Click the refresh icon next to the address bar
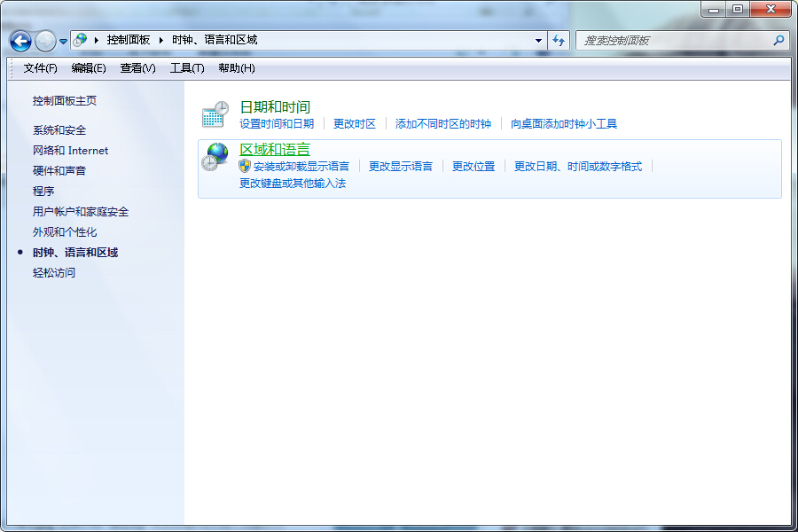 tap(558, 40)
